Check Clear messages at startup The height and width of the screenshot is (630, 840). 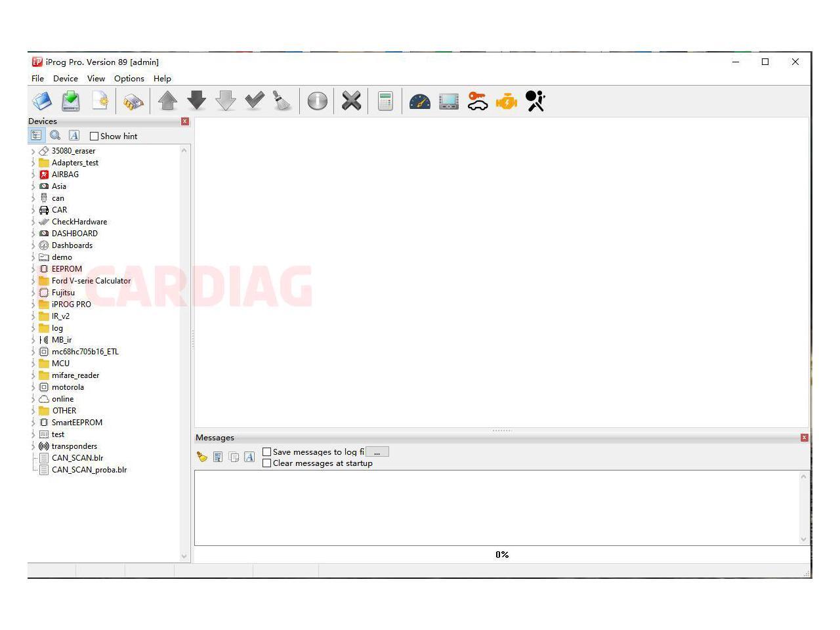pyautogui.click(x=267, y=463)
